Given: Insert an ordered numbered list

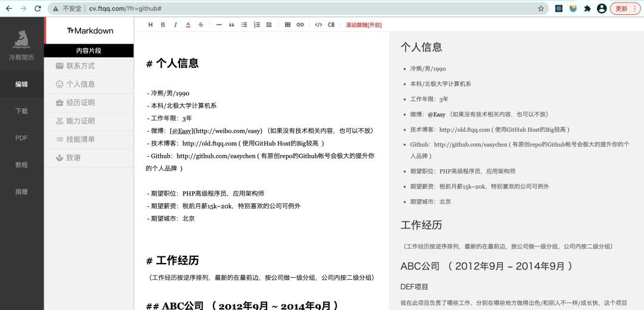Looking at the screenshot, I should point(256,24).
